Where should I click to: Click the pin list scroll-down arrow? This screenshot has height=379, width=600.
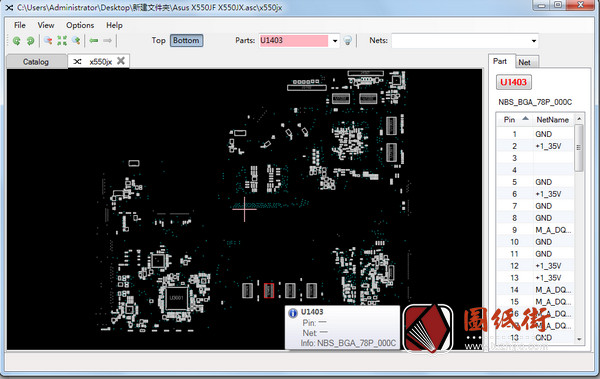coord(579,339)
